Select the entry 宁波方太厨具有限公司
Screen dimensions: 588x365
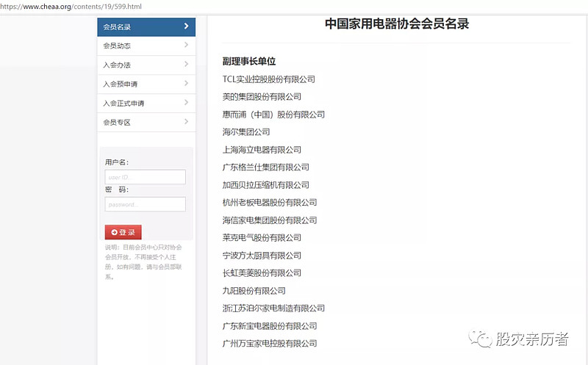(x=262, y=255)
